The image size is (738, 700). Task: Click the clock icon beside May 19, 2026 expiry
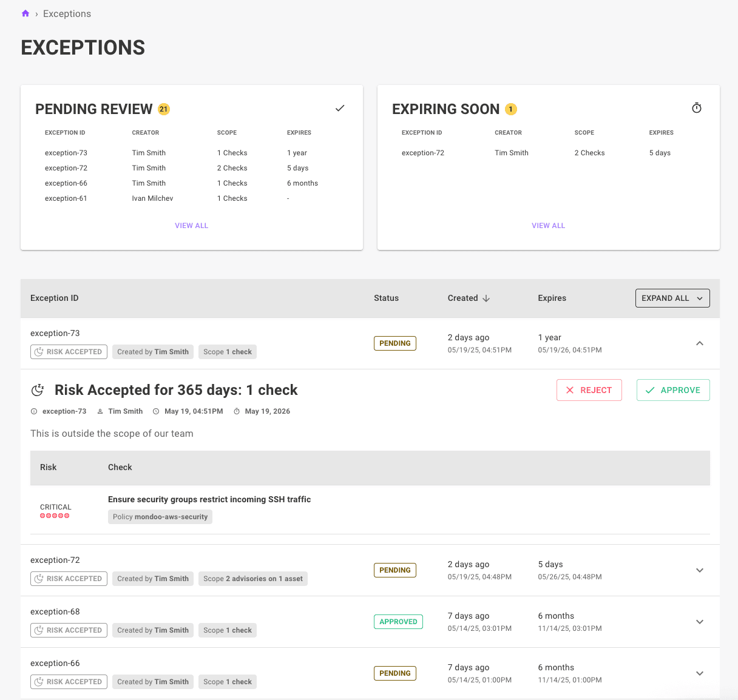pos(236,411)
